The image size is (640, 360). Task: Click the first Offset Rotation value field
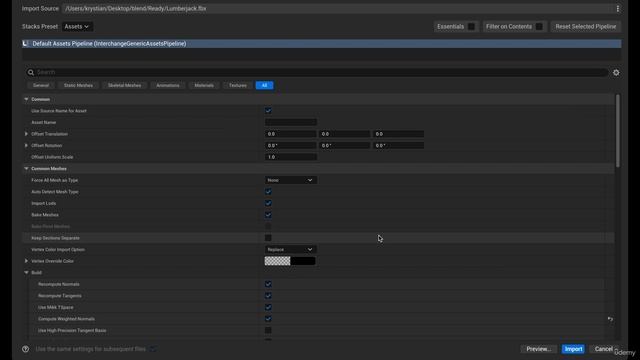pos(290,145)
